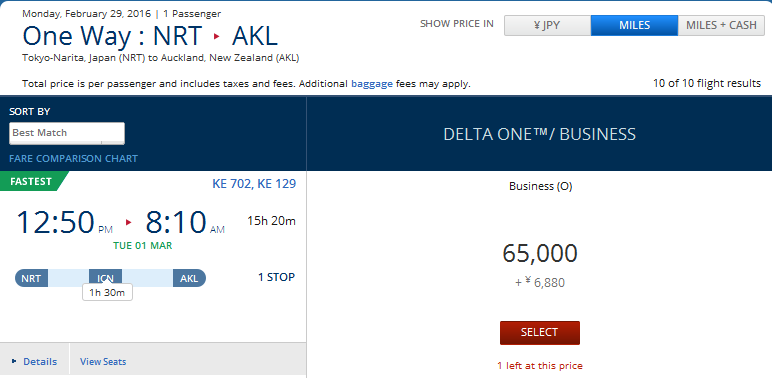The image size is (772, 378).
Task: Expand the flight Details section
Action: [x=34, y=361]
